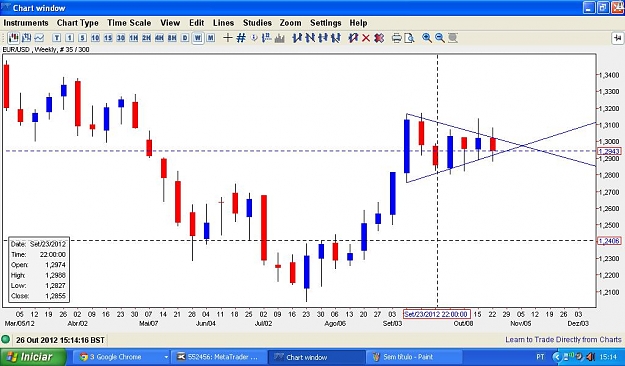625x366 pixels.
Task: Click the volume speaker tray icon
Action: pos(590,356)
